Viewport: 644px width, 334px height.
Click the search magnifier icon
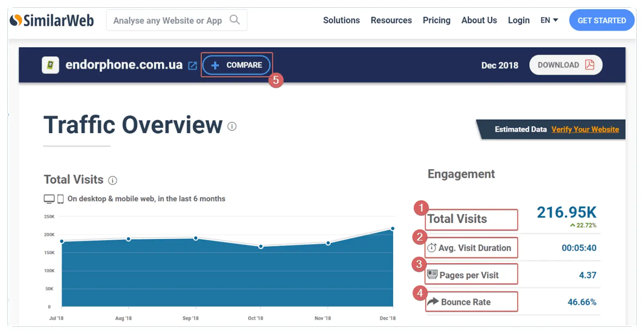pos(235,20)
